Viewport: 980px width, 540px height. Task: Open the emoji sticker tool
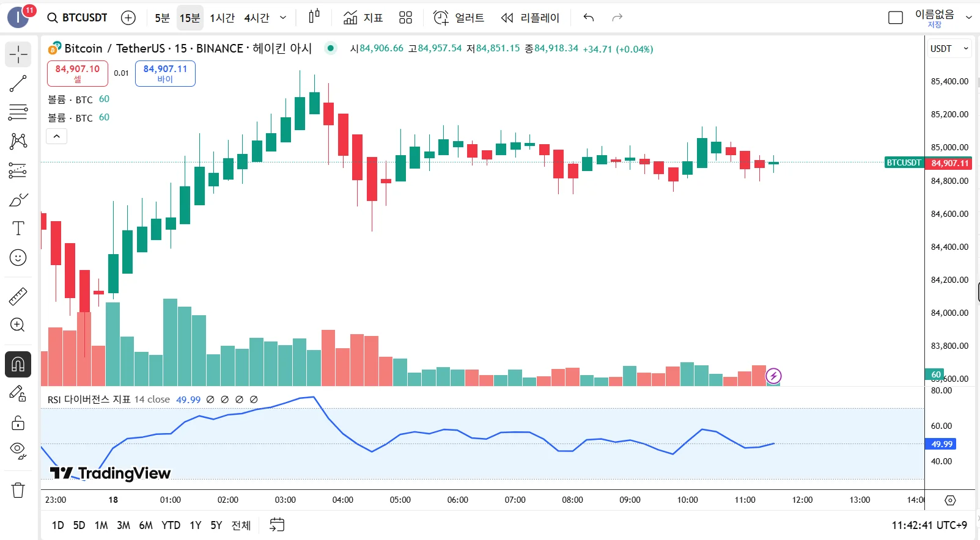coord(18,258)
